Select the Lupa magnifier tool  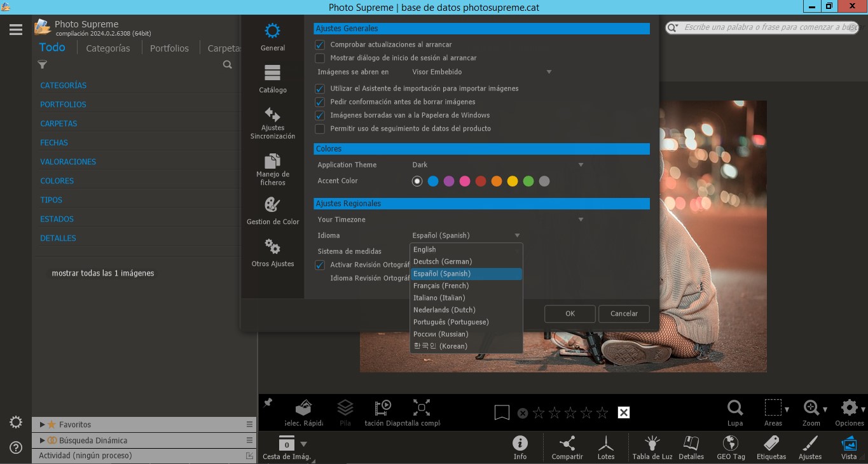click(x=735, y=412)
